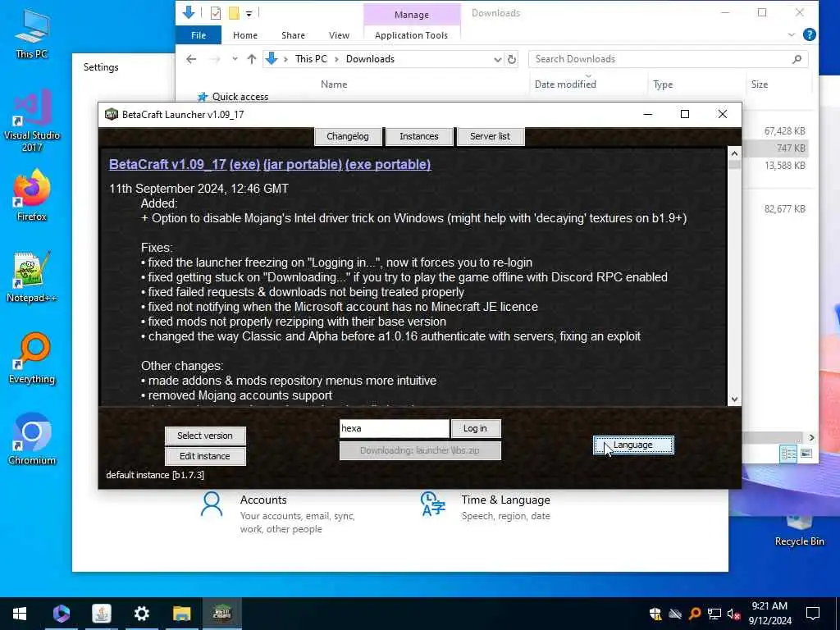Click the Edit instance button

(205, 456)
